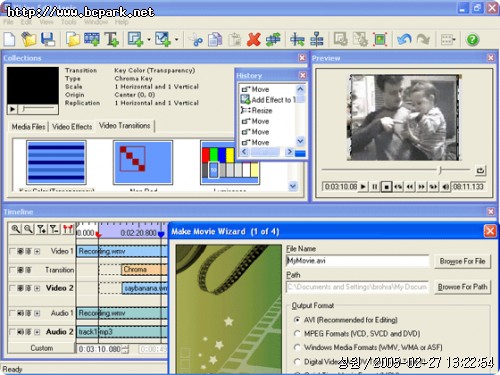Open the dropdown arrow beside the Add Video Effect icon
This screenshot has height=375, width=500.
[149, 40]
